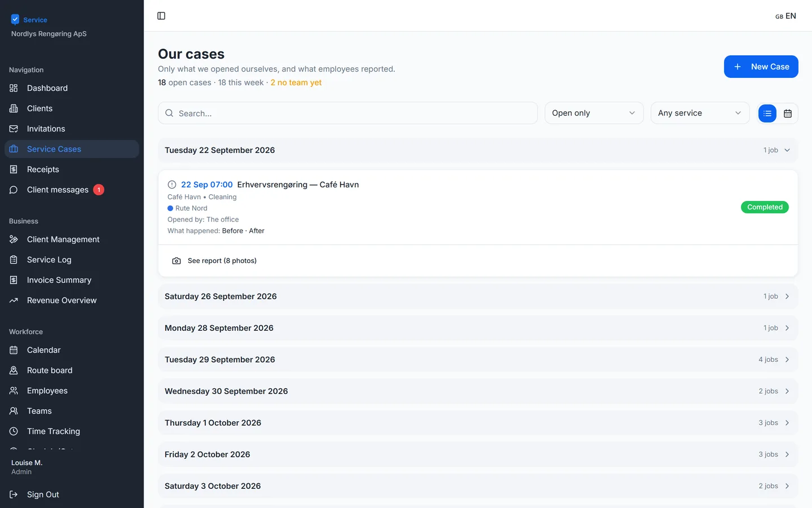Expand the Tuesday 29 September 2026 group
The height and width of the screenshot is (508, 812).
click(478, 360)
